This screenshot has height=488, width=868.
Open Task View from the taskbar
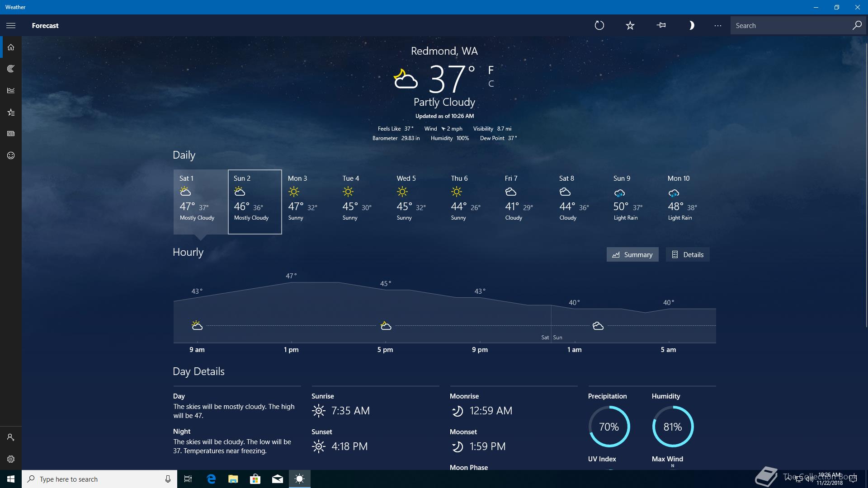188,479
